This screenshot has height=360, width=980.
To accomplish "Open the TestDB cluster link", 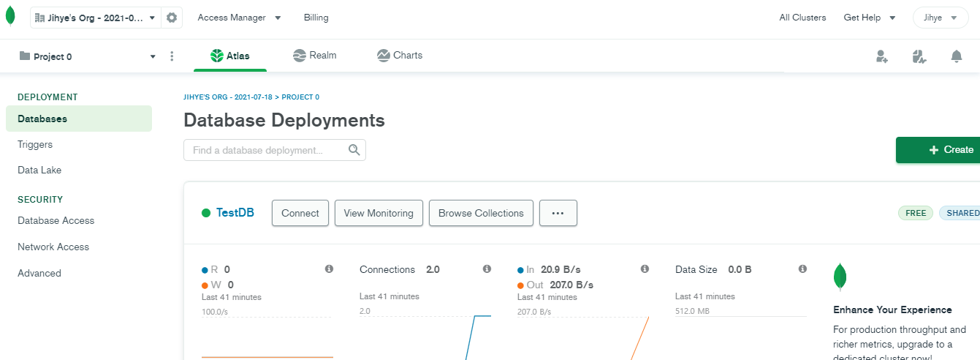I will pyautogui.click(x=235, y=213).
